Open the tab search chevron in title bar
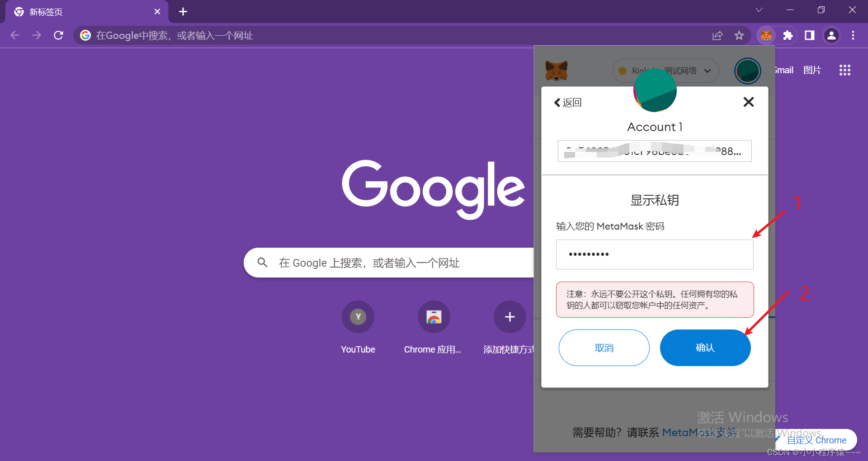The height and width of the screenshot is (461, 868). [x=759, y=10]
